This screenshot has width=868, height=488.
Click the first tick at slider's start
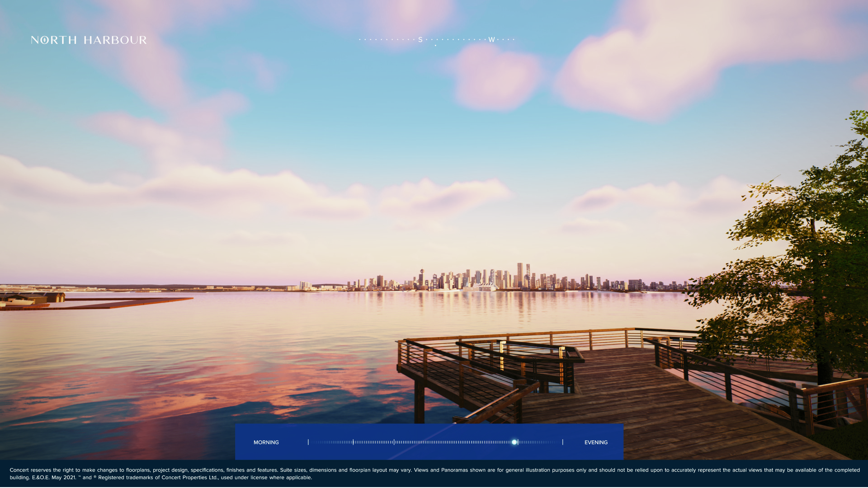308,442
